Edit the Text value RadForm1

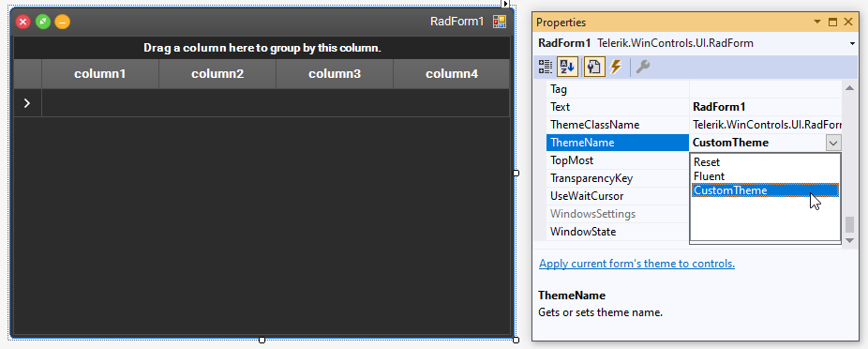[x=766, y=106]
